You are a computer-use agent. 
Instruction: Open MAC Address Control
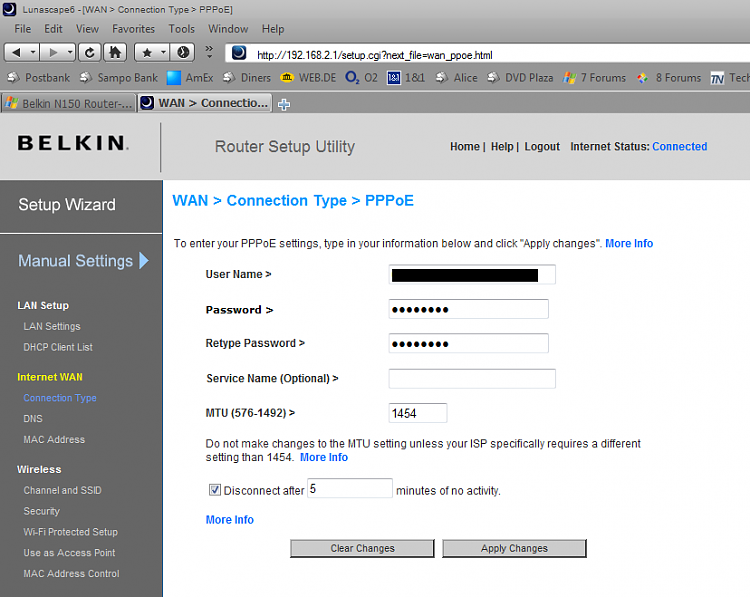pyautogui.click(x=71, y=574)
